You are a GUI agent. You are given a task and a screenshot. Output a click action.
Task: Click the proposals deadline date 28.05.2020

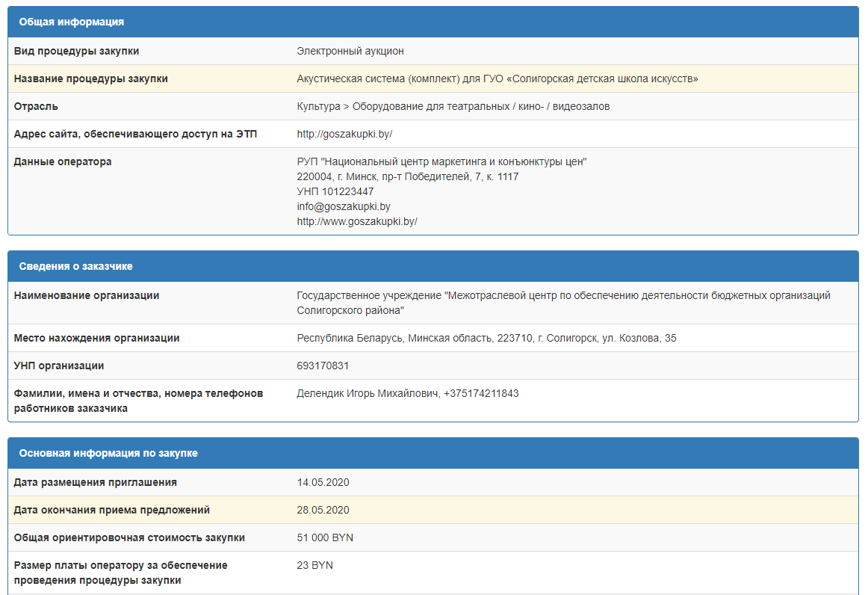pos(323,510)
